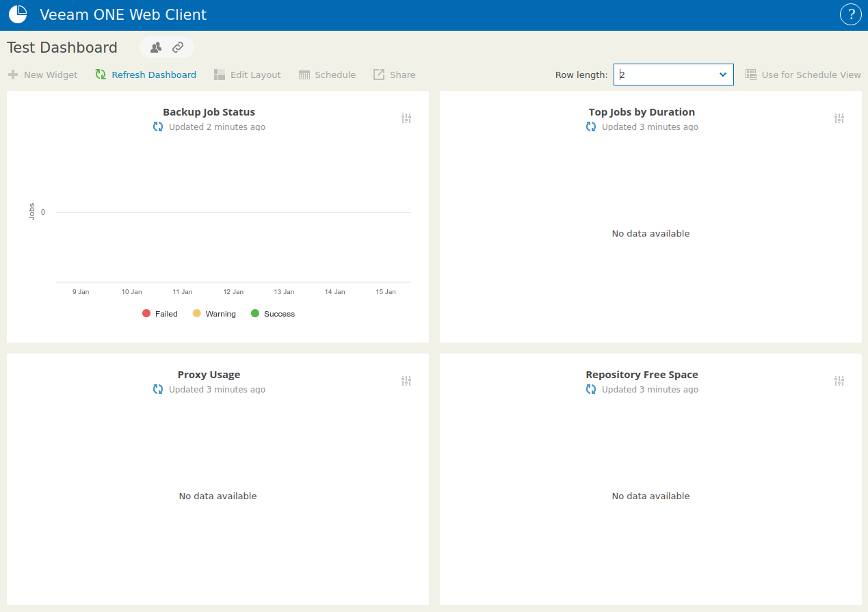Click the Edit Layout button label
Screen dimensions: 868x612
pos(256,75)
